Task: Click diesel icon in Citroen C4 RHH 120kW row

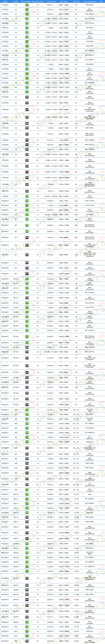Action: point(27,191)
